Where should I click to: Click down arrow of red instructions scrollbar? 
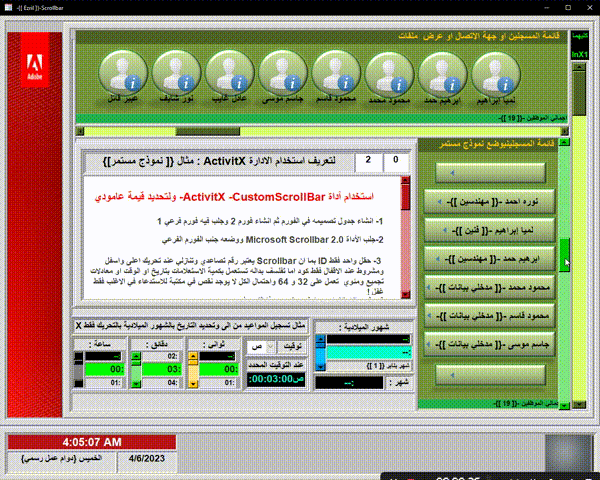click(x=405, y=294)
